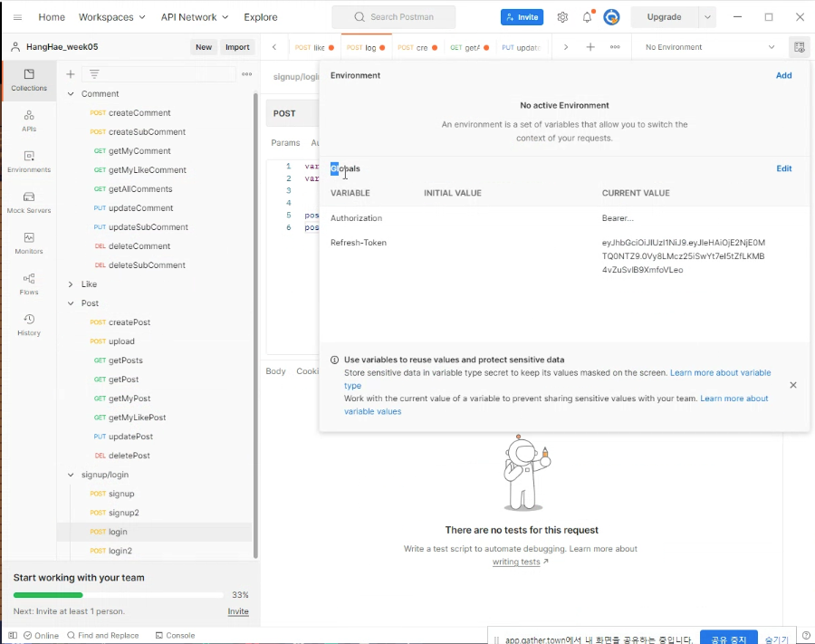Open the POST method dropdown
The image size is (815, 644).
coord(292,113)
